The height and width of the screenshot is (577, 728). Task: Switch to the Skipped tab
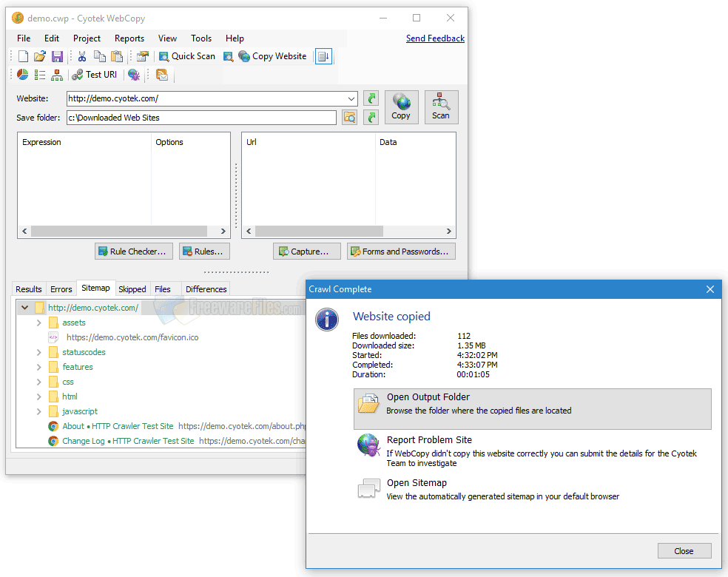(x=132, y=288)
